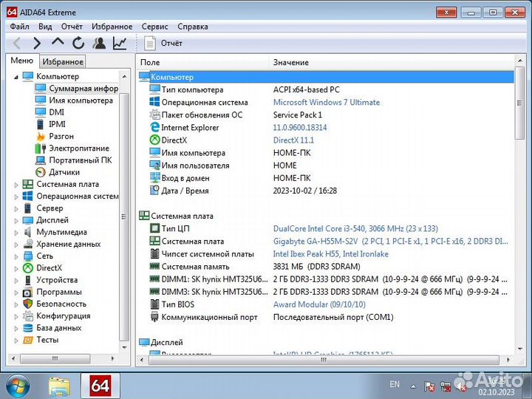This screenshot has width=532, height=399.
Task: Open the Microsoft Windows 7 Ultimate link
Action: coord(327,103)
